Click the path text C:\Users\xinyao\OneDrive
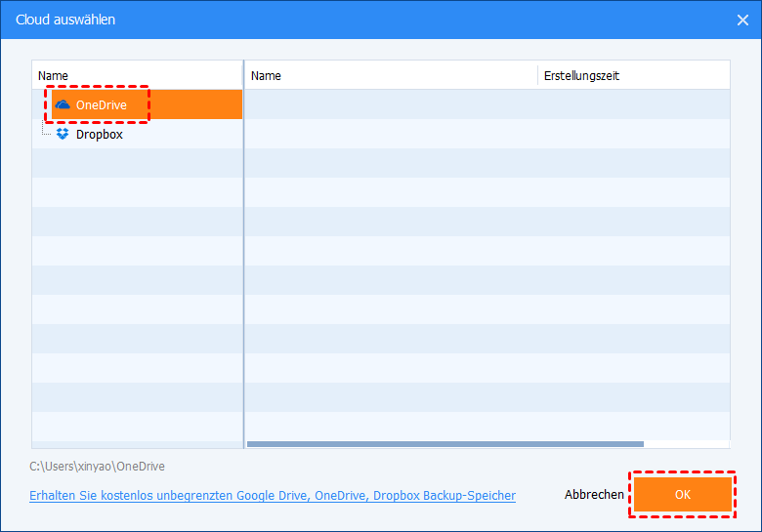 coord(97,467)
